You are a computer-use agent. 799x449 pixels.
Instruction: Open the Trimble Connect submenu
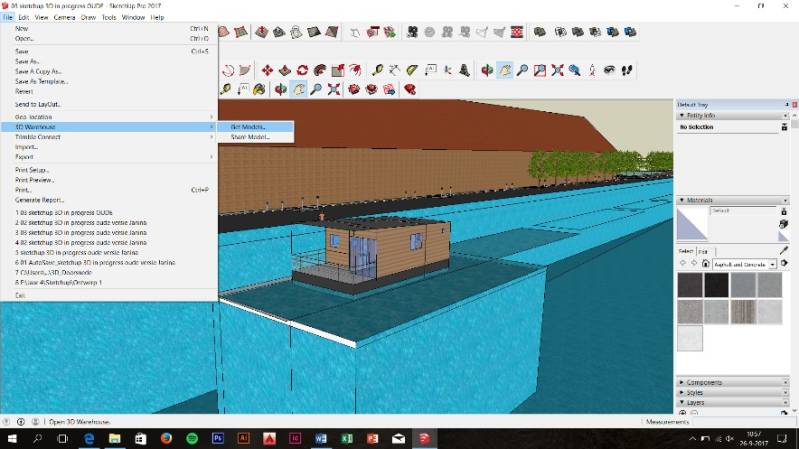[109, 137]
